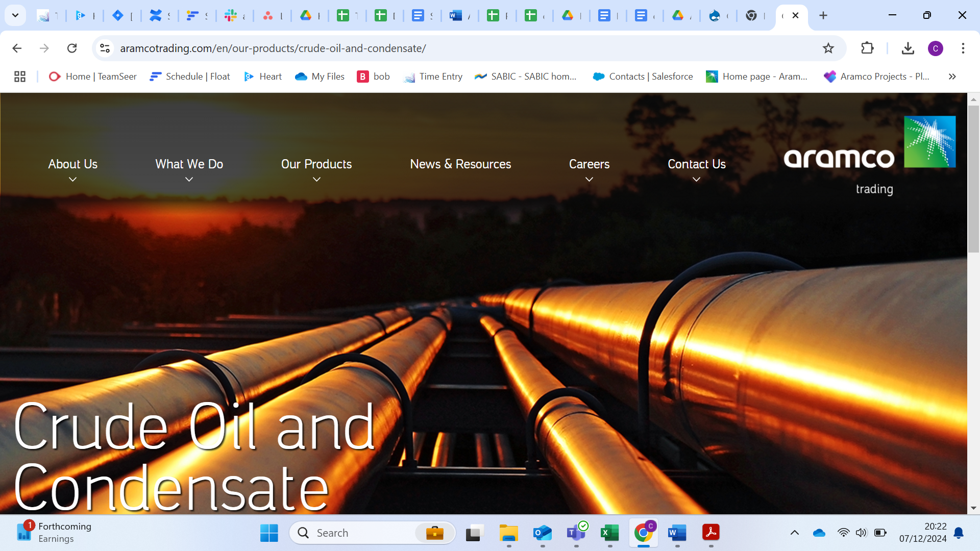Image resolution: width=980 pixels, height=551 pixels.
Task: Switch to the Slack tab
Action: pos(231,16)
